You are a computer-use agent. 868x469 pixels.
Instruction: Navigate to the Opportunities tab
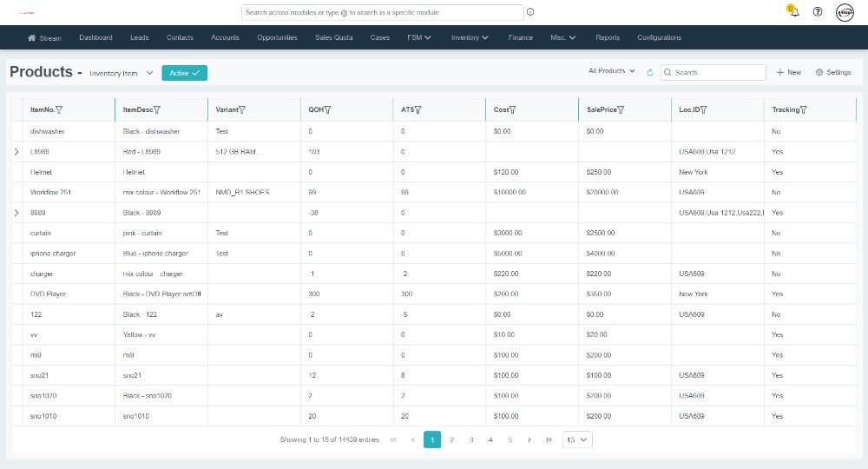coord(277,37)
